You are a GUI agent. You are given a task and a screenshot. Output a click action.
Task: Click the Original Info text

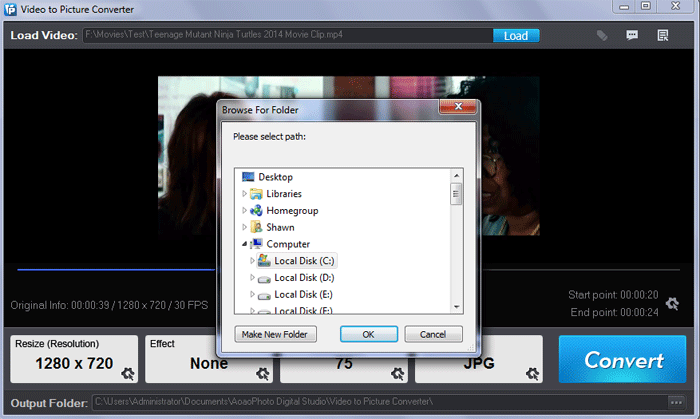[x=109, y=305]
